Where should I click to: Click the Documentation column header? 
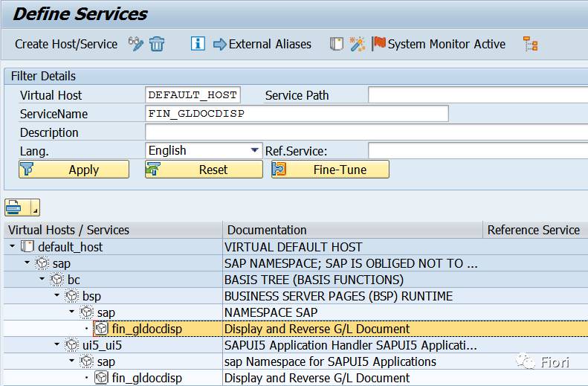click(x=352, y=230)
